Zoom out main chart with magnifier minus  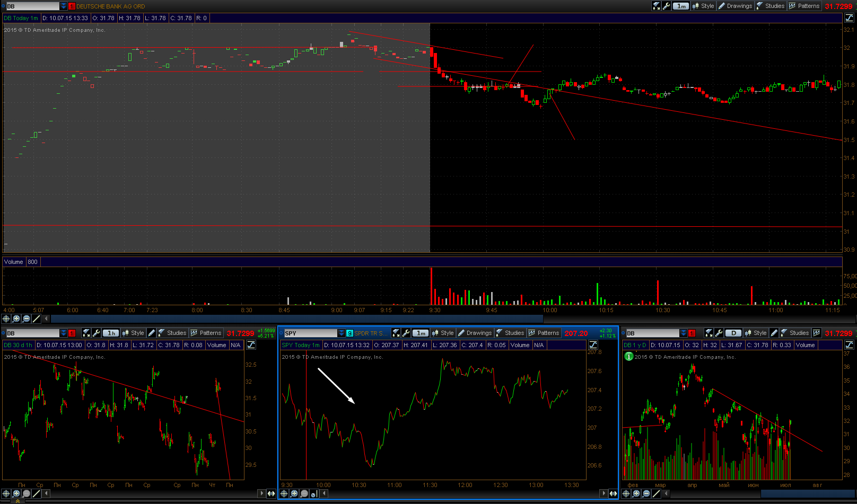tap(27, 319)
